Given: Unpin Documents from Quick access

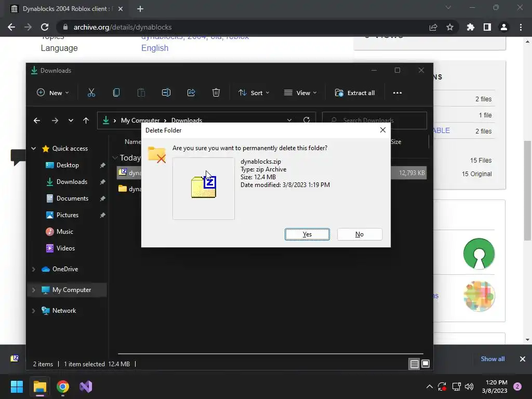Looking at the screenshot, I should coord(102,198).
